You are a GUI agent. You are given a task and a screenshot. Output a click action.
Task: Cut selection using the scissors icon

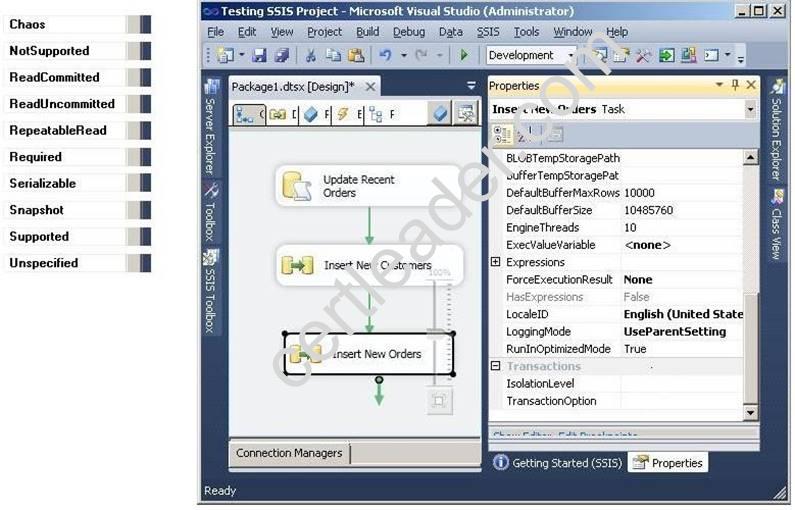tap(311, 55)
